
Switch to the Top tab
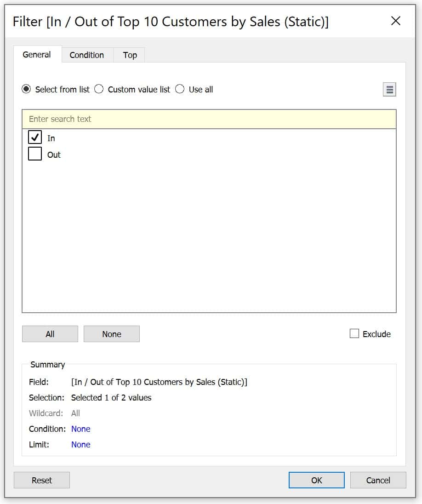[130, 55]
